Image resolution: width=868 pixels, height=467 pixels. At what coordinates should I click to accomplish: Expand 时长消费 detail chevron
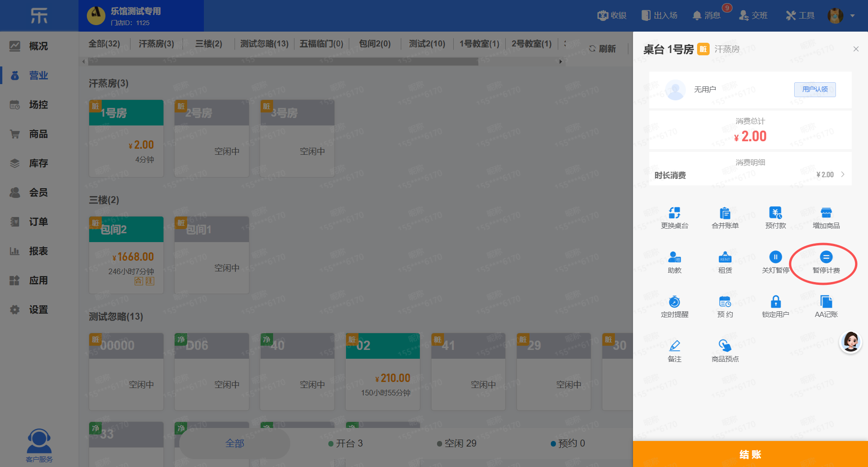click(x=842, y=174)
